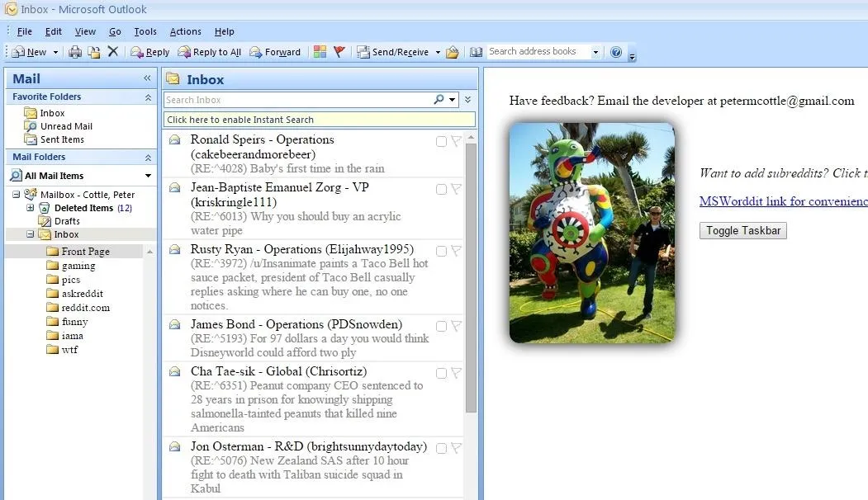Click the envelope icon of Ronald Speirs message
Image resolution: width=868 pixels, height=500 pixels.
tap(174, 140)
